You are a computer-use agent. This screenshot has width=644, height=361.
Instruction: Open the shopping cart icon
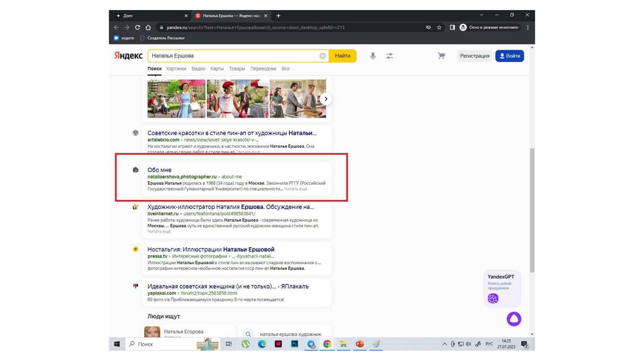[441, 56]
